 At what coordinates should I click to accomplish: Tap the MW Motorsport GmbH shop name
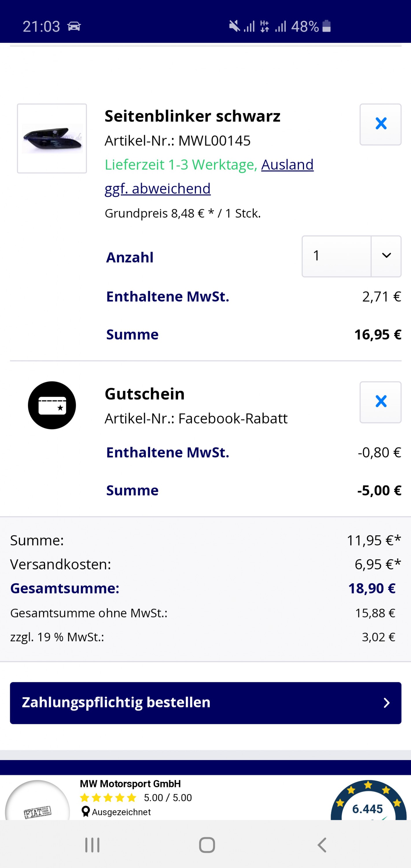coord(130,784)
